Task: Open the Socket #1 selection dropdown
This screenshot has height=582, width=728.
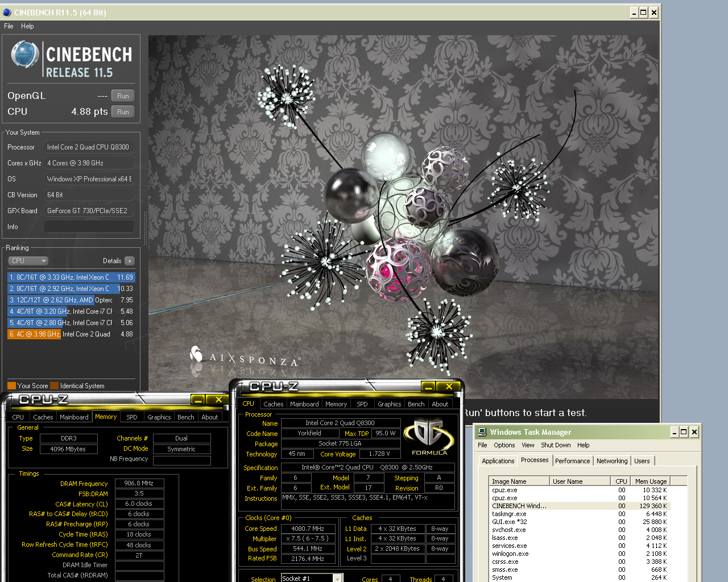Action: [x=337, y=578]
